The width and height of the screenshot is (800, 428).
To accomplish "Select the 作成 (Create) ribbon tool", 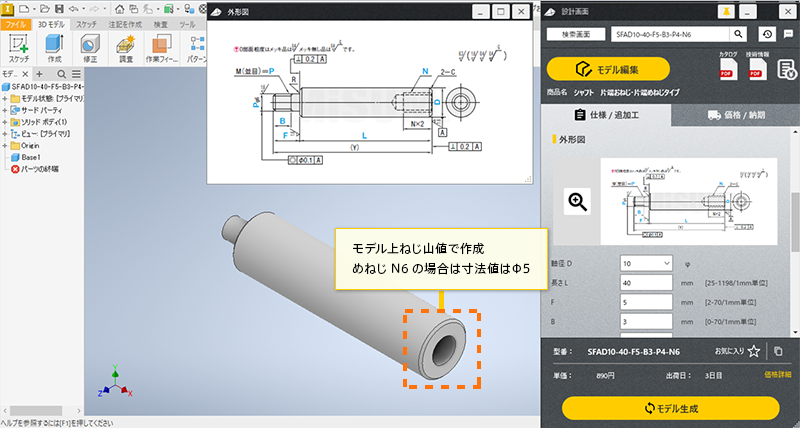I will coord(54,47).
